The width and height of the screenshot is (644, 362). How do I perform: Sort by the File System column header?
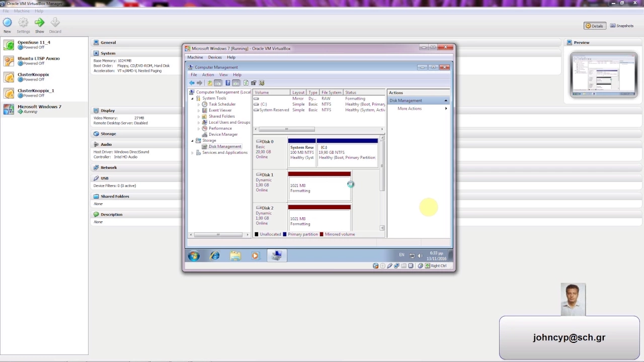[x=332, y=93]
